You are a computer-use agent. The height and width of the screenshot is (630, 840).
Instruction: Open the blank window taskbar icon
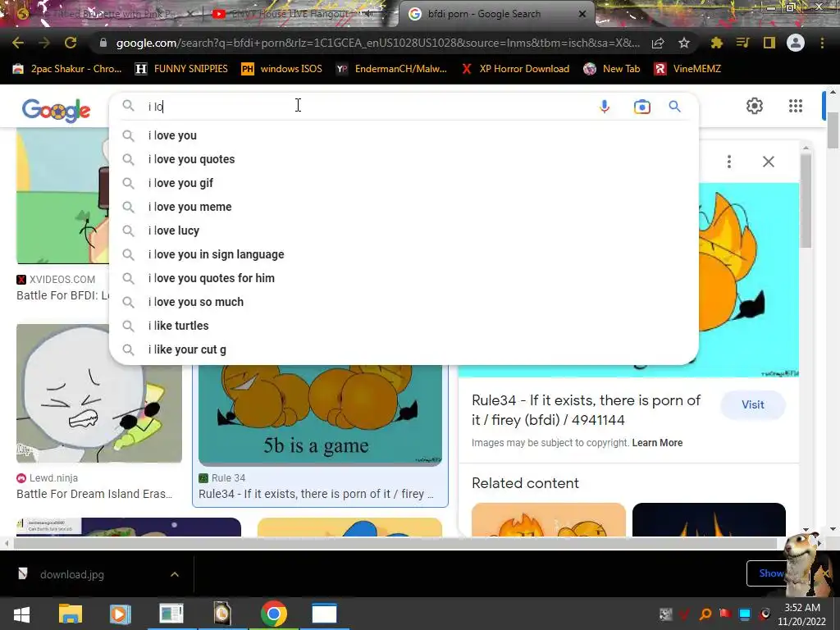point(324,614)
